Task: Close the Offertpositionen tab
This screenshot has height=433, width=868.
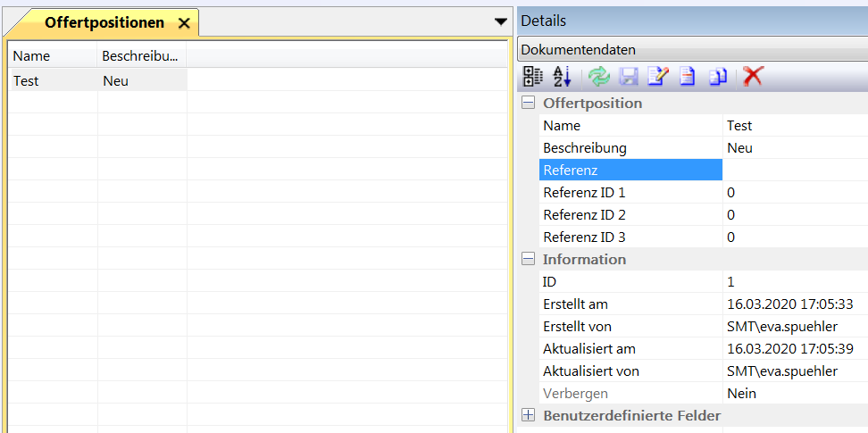Action: coord(184,23)
